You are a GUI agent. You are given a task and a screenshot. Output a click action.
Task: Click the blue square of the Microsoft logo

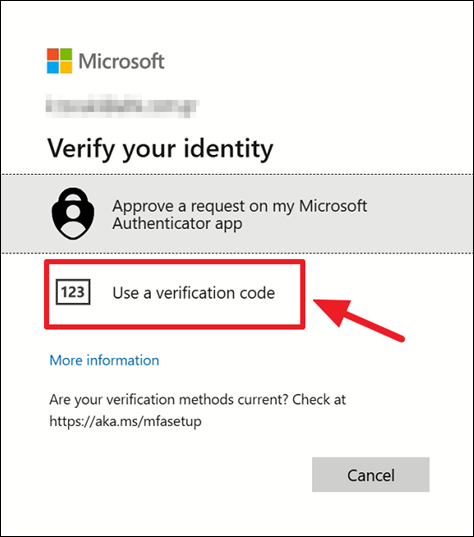[x=53, y=67]
